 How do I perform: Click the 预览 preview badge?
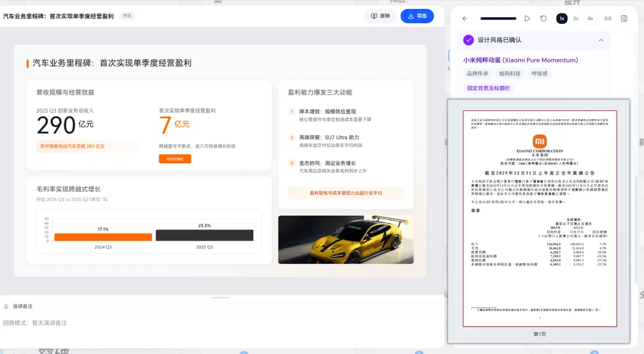[x=128, y=16]
